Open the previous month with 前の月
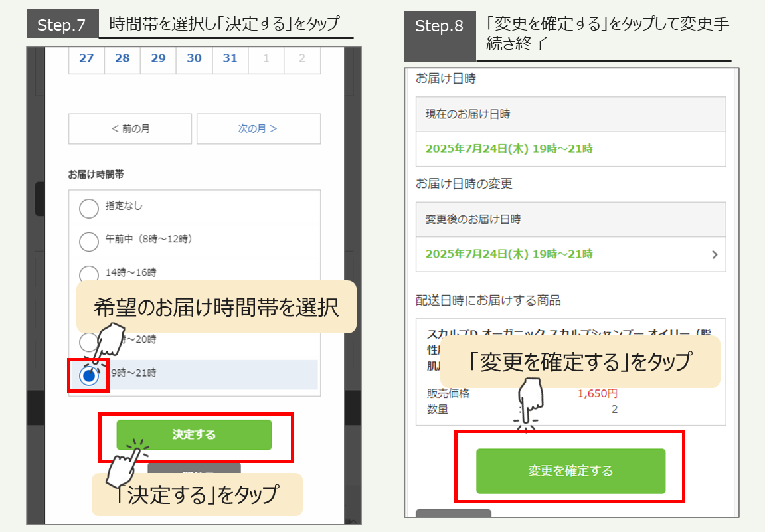This screenshot has height=532, width=765. [129, 129]
